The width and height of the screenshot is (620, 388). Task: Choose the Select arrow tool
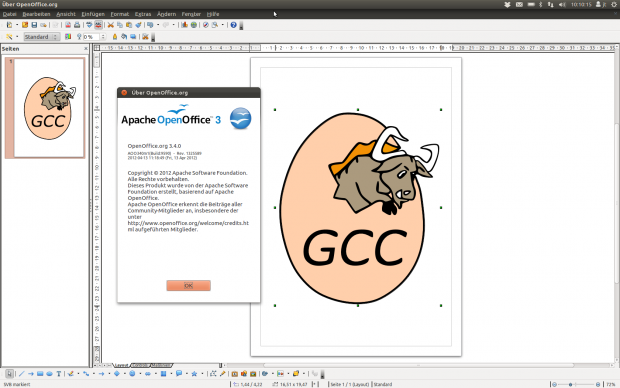point(9,374)
